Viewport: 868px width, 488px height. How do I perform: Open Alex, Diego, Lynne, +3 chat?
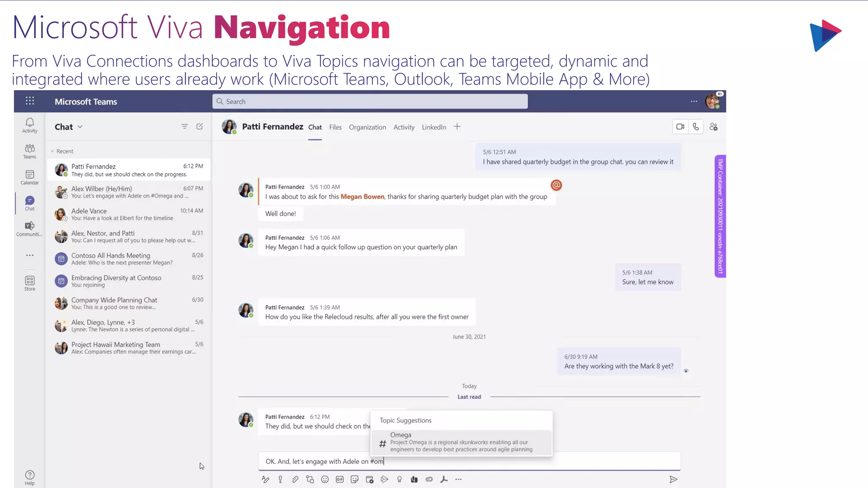[x=129, y=326]
